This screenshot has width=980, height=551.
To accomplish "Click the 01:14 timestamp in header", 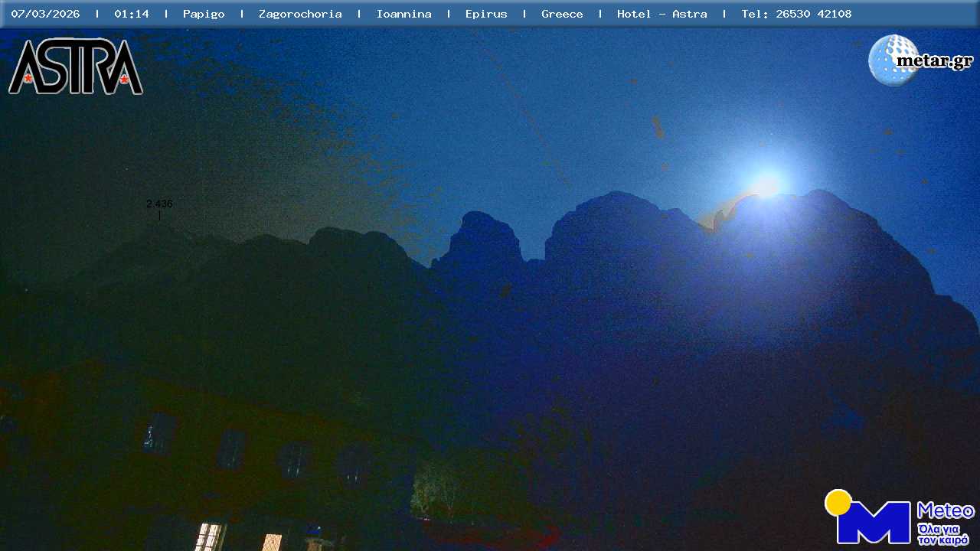I will tap(132, 14).
